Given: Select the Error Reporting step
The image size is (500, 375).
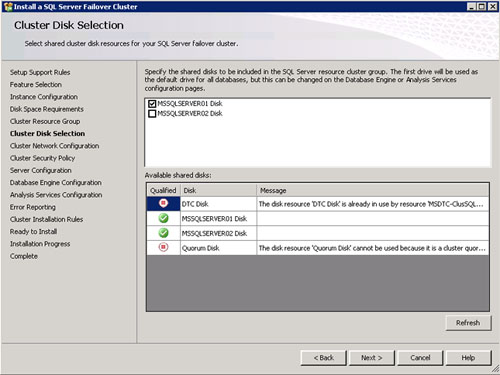Looking at the screenshot, I should (33, 207).
